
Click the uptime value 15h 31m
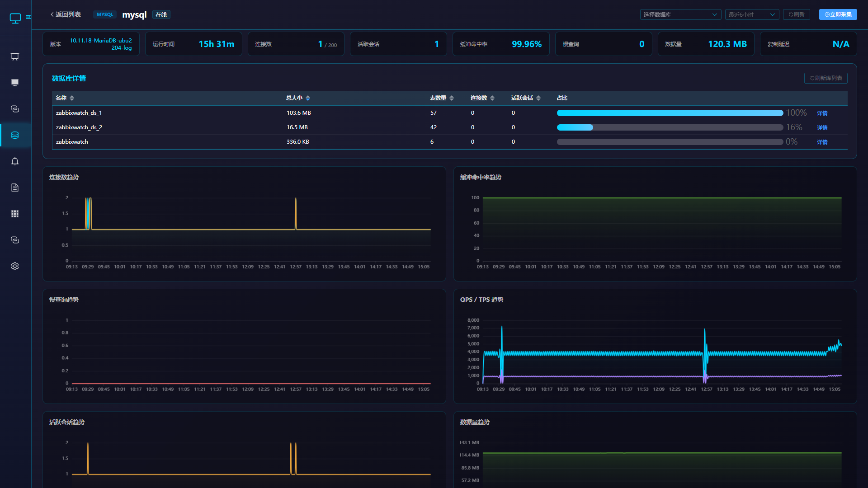click(x=217, y=44)
